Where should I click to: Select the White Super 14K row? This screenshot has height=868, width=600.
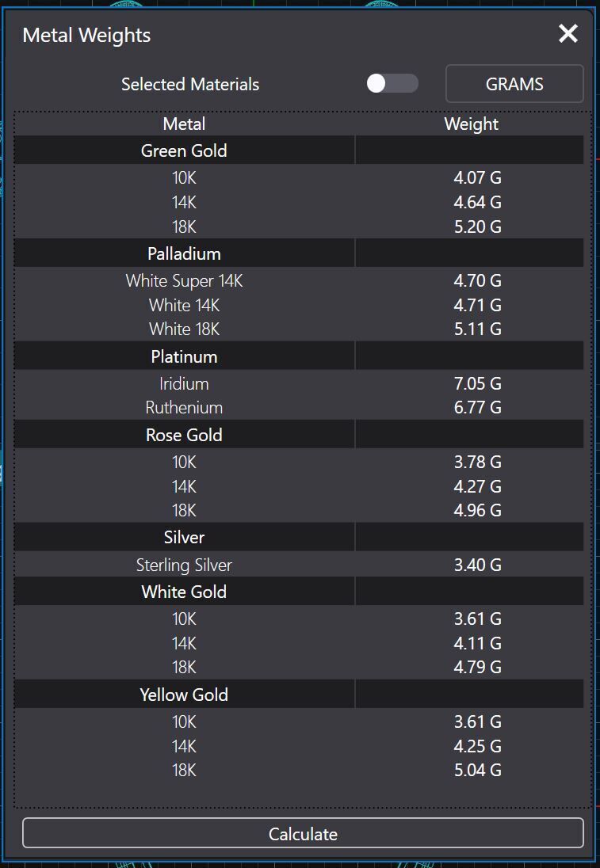click(x=184, y=281)
